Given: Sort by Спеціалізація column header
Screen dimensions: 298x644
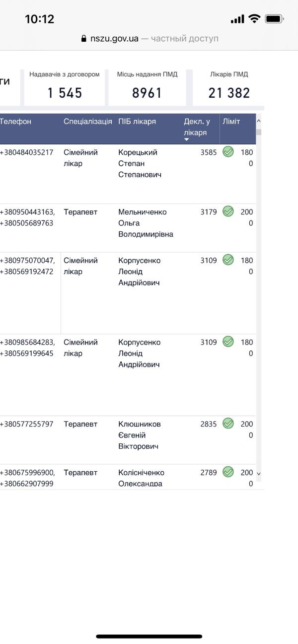Looking at the screenshot, I should (x=88, y=122).
